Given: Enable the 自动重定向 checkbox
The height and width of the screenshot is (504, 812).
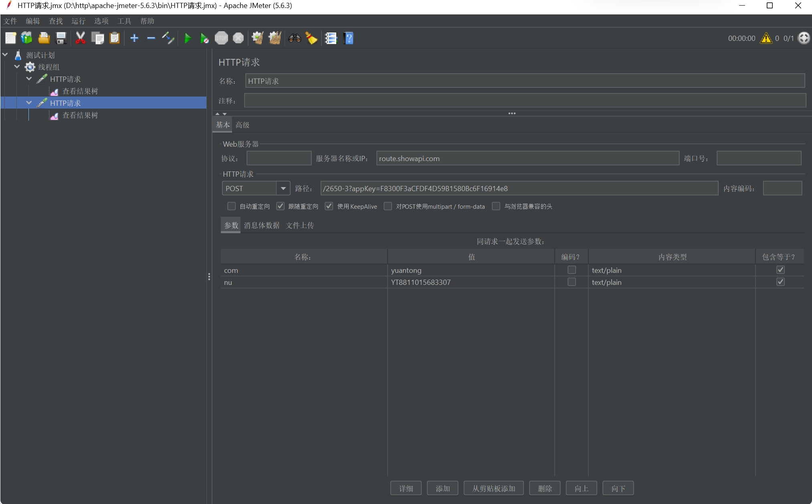Looking at the screenshot, I should [231, 206].
